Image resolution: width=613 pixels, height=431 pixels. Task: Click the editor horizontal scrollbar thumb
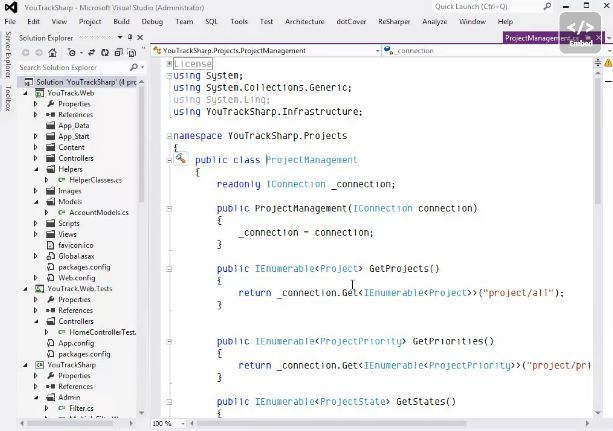coord(332,423)
